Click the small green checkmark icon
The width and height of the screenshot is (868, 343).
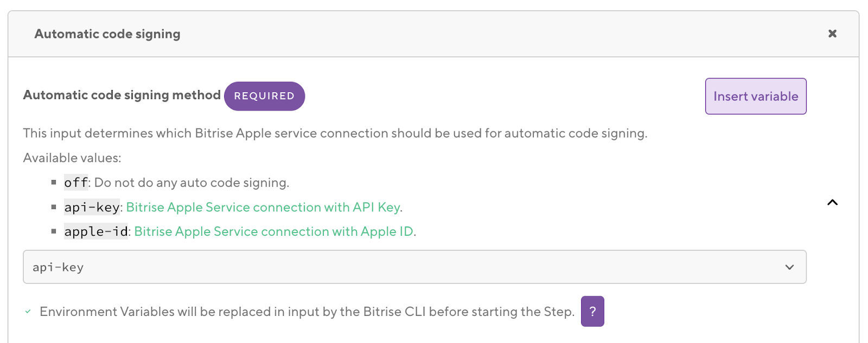28,312
